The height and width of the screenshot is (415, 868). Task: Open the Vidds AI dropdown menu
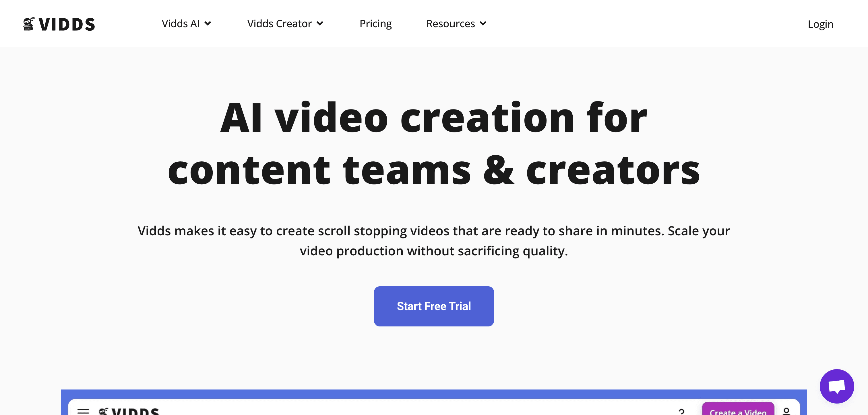[x=187, y=23]
